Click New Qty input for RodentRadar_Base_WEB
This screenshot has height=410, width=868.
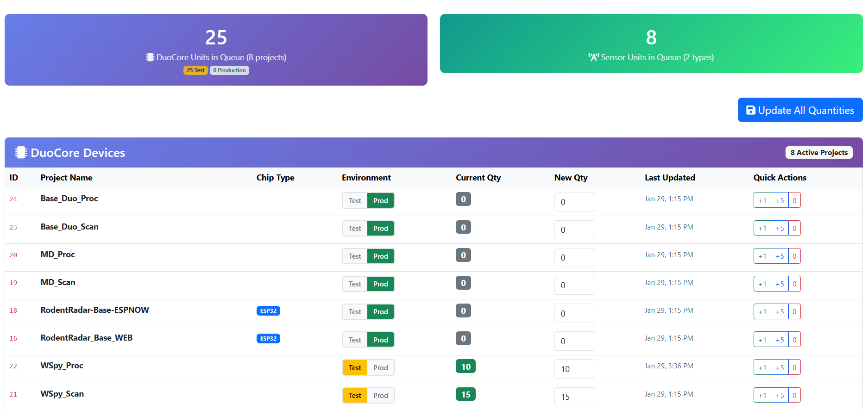coord(574,341)
